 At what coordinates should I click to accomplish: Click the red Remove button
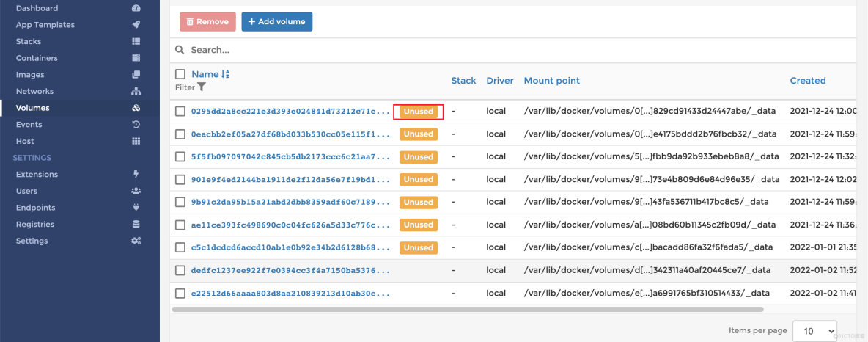point(207,21)
